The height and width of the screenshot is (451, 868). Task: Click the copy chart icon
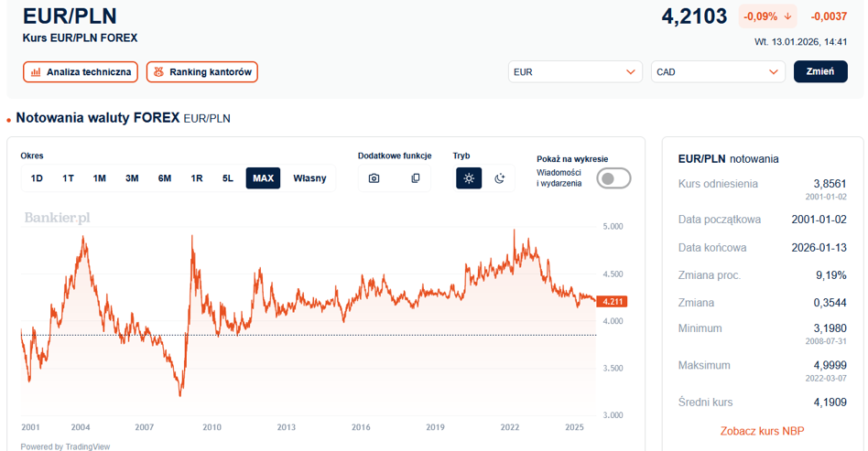point(415,178)
